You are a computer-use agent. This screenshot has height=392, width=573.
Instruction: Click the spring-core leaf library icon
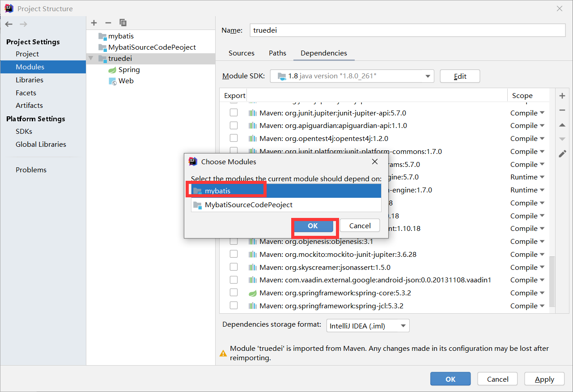[253, 293]
